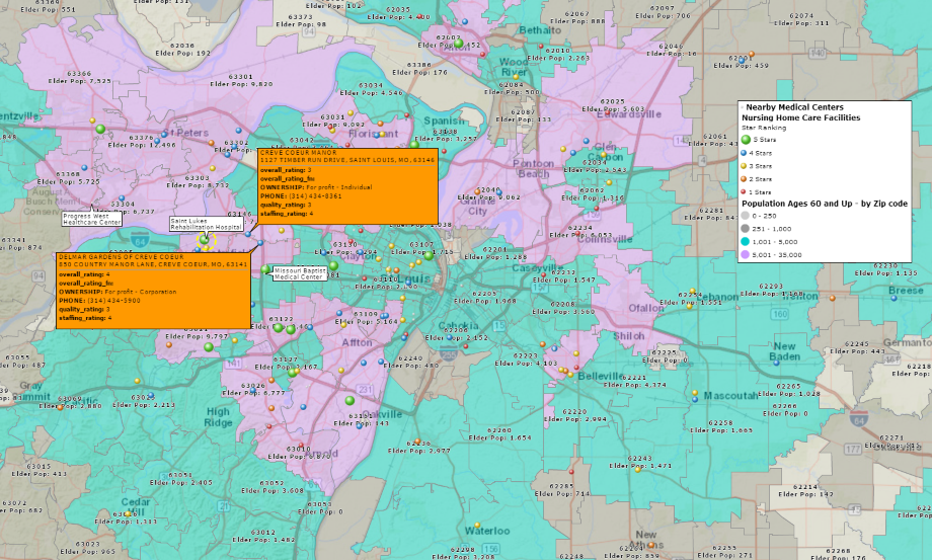Toggle the 1 Stars legend entry
This screenshot has height=560, width=932.
(753, 192)
